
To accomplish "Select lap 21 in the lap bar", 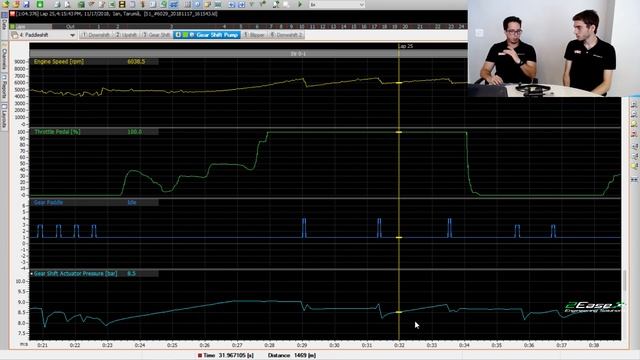I will (420, 27).
